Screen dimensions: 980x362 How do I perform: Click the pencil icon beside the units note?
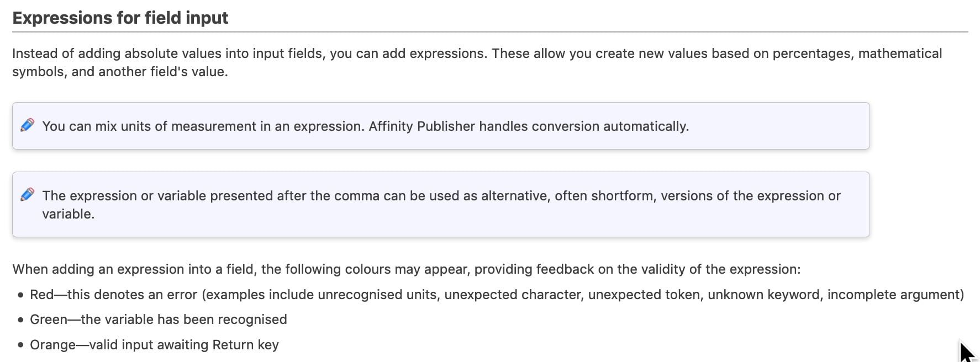click(27, 125)
